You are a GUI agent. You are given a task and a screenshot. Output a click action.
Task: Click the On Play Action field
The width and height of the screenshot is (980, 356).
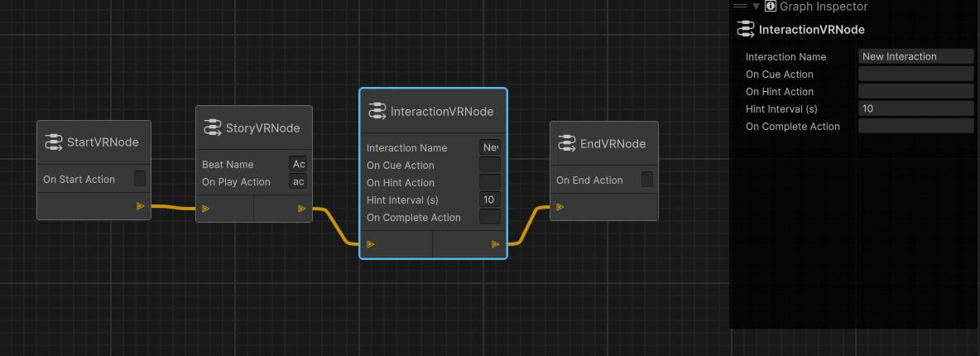(x=299, y=181)
